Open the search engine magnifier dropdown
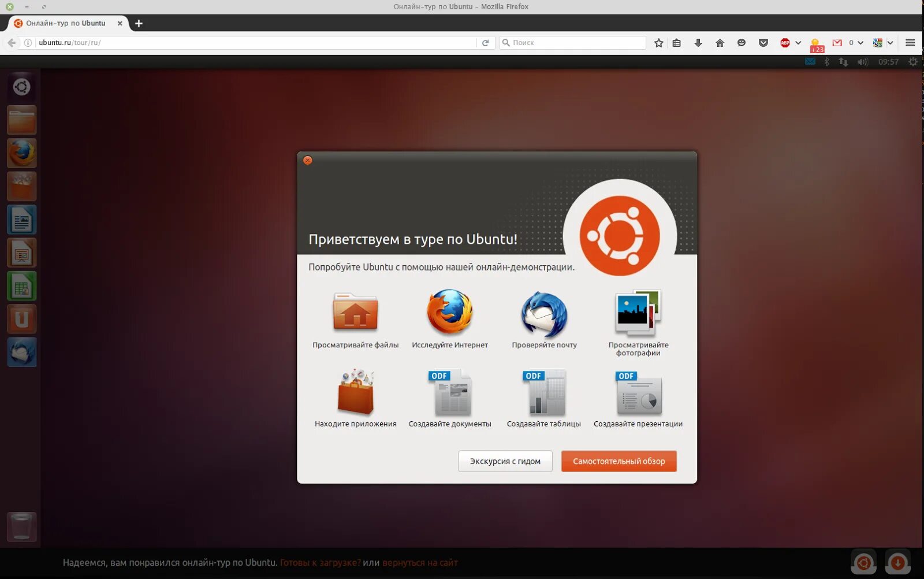 (506, 43)
